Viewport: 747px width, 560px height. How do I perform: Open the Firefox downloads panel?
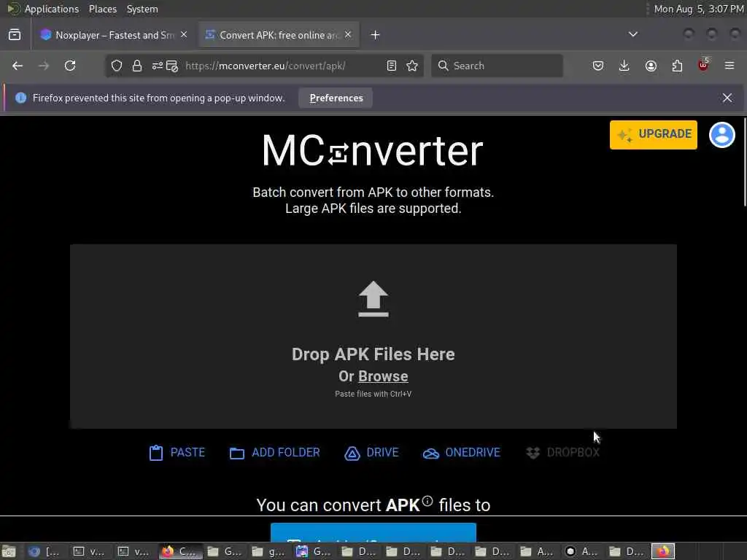click(x=624, y=66)
